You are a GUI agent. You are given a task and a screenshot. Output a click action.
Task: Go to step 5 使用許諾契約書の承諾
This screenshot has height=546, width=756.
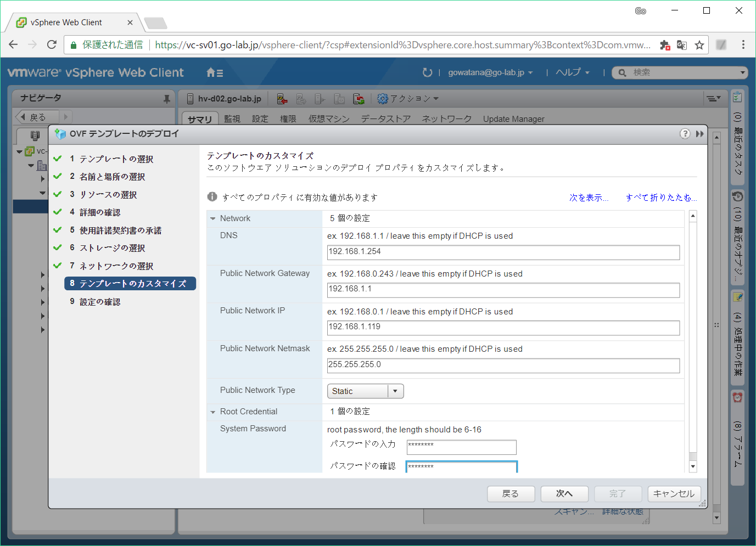point(120,230)
